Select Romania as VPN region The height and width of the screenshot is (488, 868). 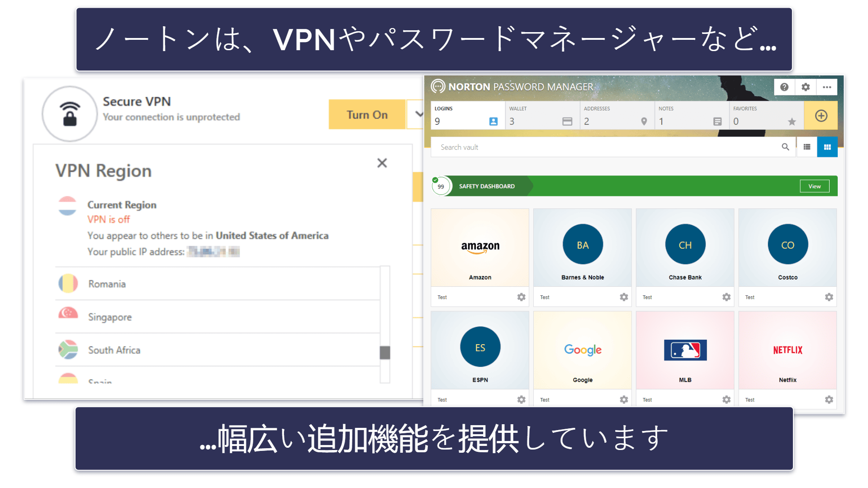[x=217, y=284]
